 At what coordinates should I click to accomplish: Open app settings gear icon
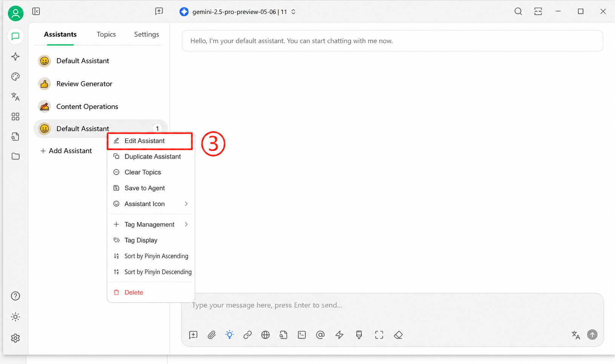[x=15, y=338]
